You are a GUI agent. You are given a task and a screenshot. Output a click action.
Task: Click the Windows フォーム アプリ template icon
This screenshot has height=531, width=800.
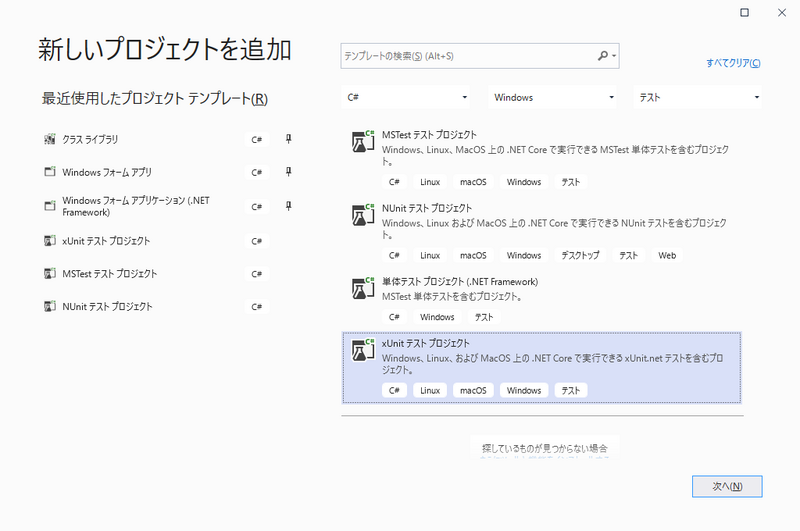click(x=49, y=172)
